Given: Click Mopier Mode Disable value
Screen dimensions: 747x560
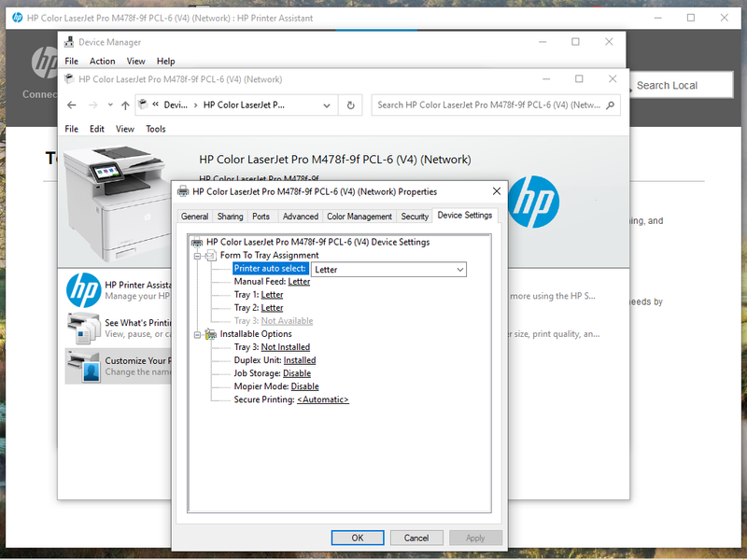Looking at the screenshot, I should coord(305,386).
